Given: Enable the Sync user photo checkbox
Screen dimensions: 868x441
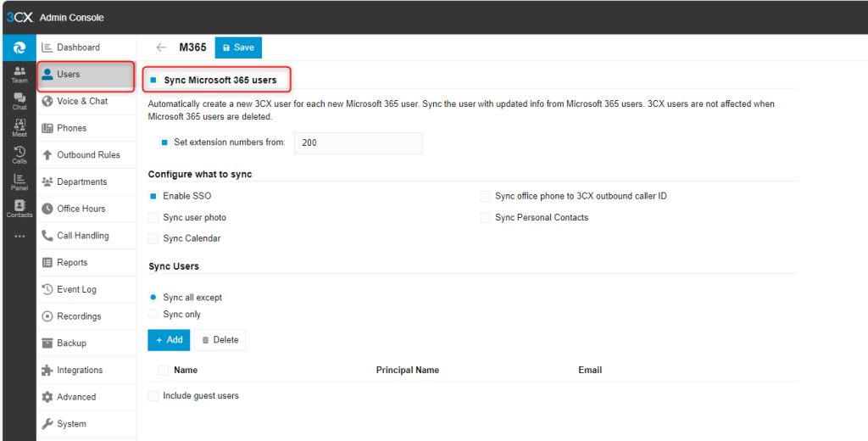Looking at the screenshot, I should (153, 218).
